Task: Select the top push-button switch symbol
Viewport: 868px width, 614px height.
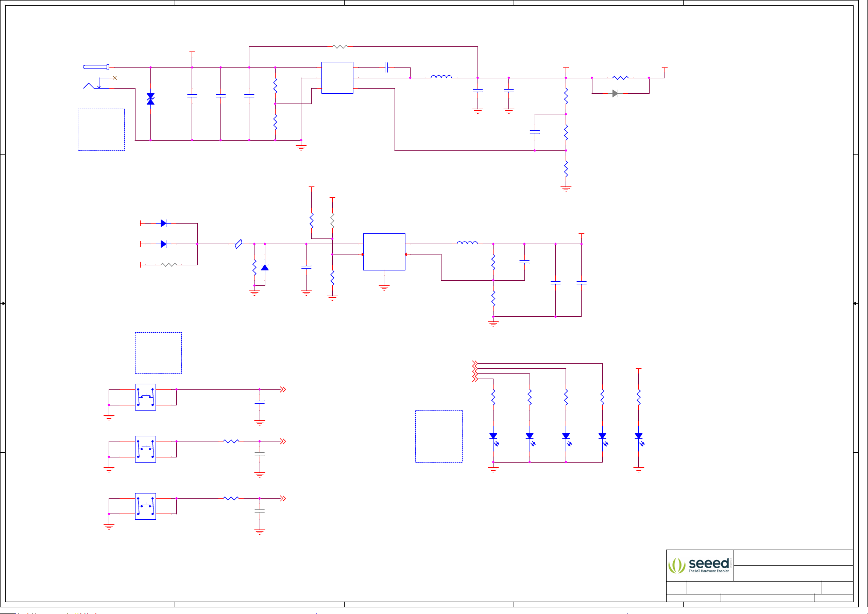Action: (145, 397)
